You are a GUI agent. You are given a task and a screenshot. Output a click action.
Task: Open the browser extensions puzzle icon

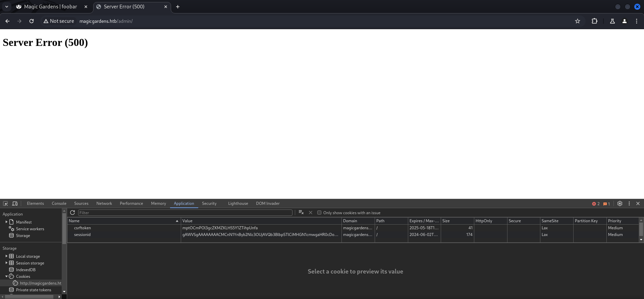(x=594, y=21)
